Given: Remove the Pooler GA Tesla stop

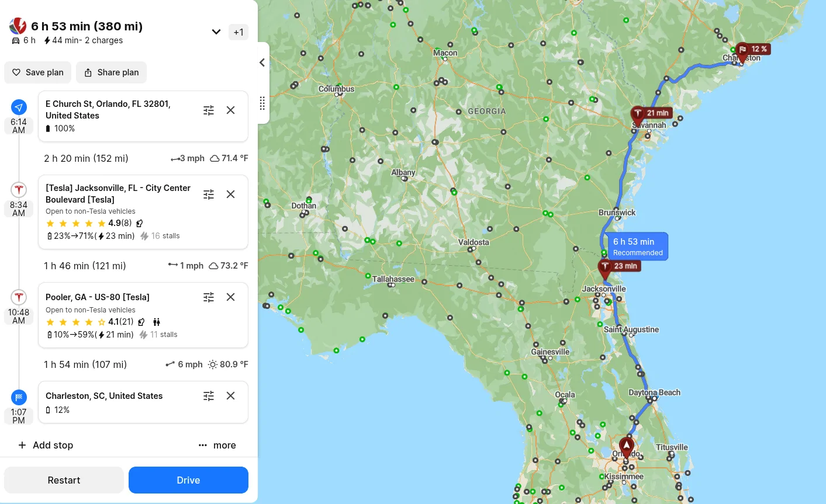Looking at the screenshot, I should pos(231,297).
